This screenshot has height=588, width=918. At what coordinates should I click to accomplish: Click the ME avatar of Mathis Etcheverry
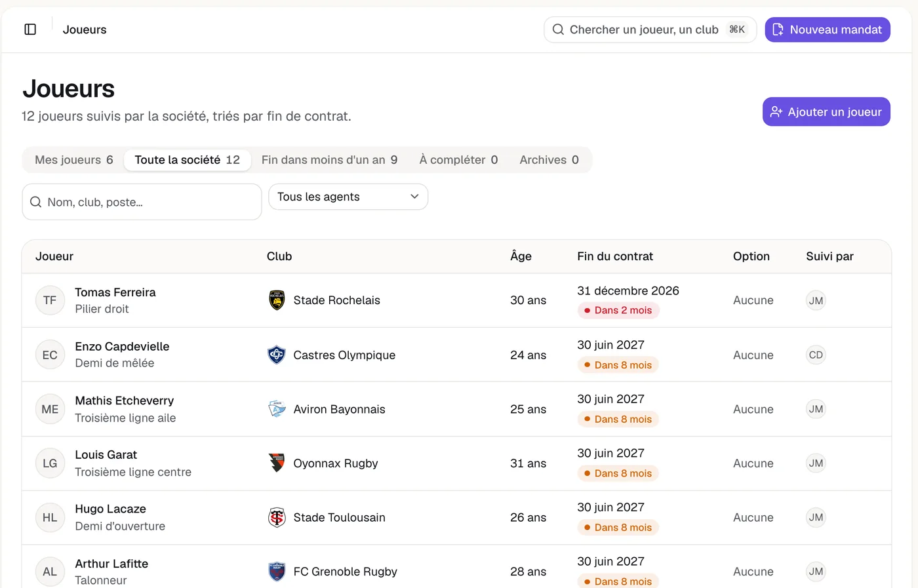click(x=50, y=409)
